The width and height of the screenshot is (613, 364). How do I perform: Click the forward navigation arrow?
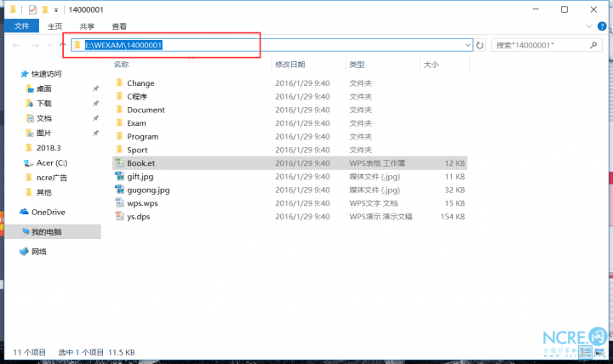tap(35, 45)
